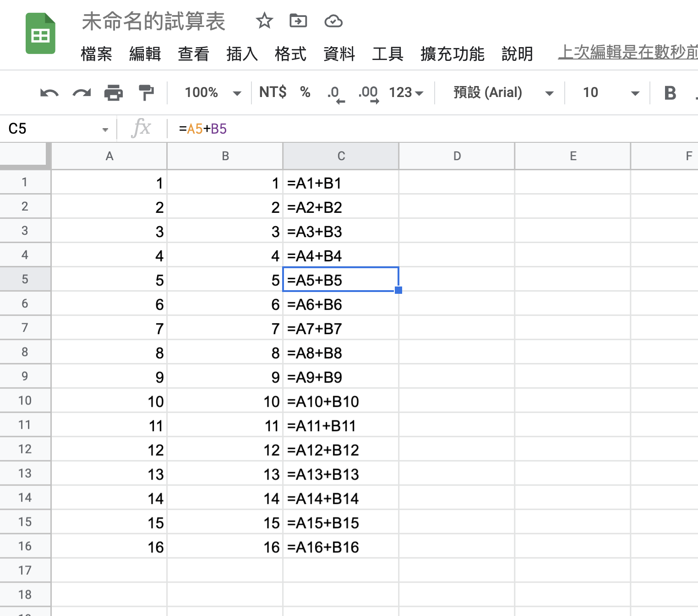Apply NT$ currency format
The image size is (698, 616).
[x=273, y=92]
